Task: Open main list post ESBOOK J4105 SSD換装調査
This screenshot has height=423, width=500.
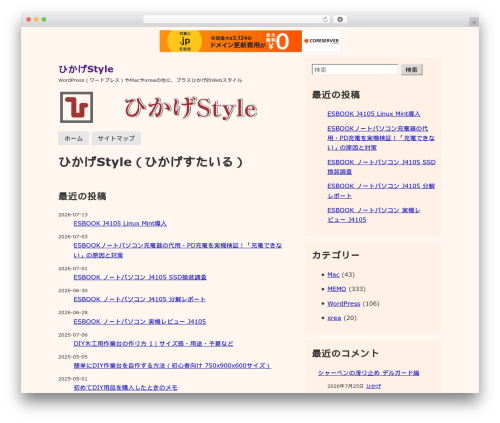Action: (140, 277)
